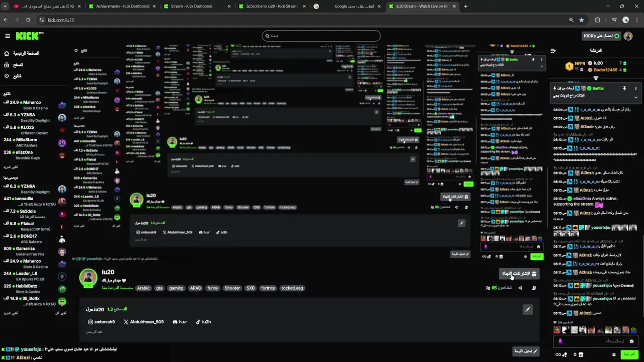Image resolution: width=644 pixels, height=362 pixels.
Task: Open iu2h TikTok link
Action: 203,322
